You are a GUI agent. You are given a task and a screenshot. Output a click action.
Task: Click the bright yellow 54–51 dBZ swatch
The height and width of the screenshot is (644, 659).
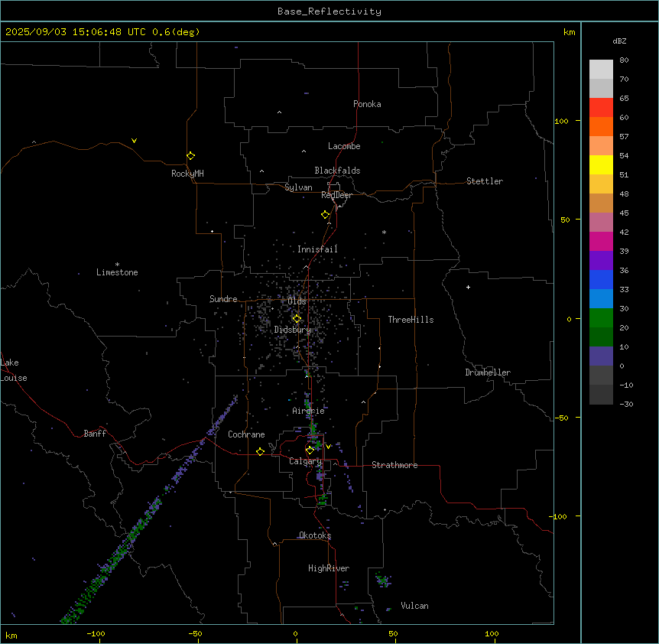(x=601, y=164)
